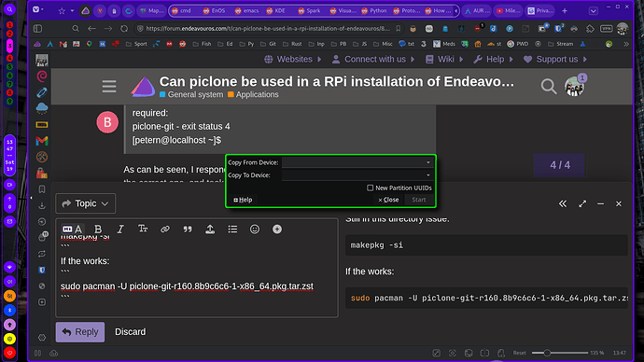Click Close in the piclone dialog
Viewport: 644px width, 362px height.
click(388, 200)
